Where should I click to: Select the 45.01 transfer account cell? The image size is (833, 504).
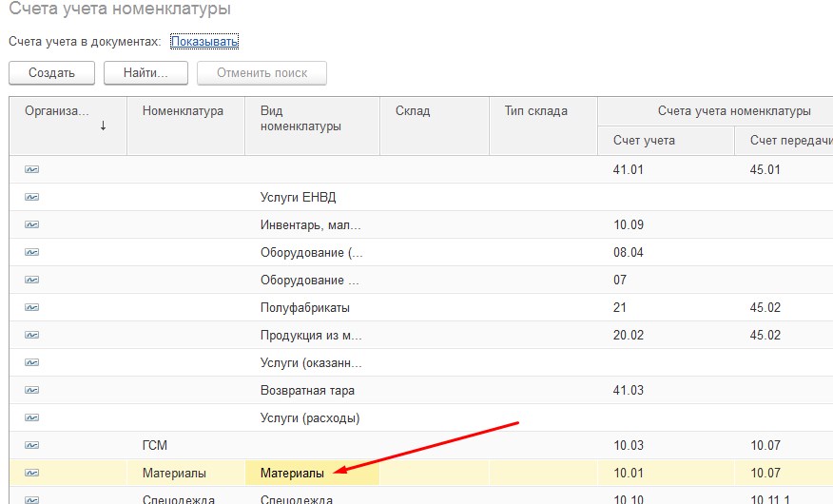tap(785, 169)
